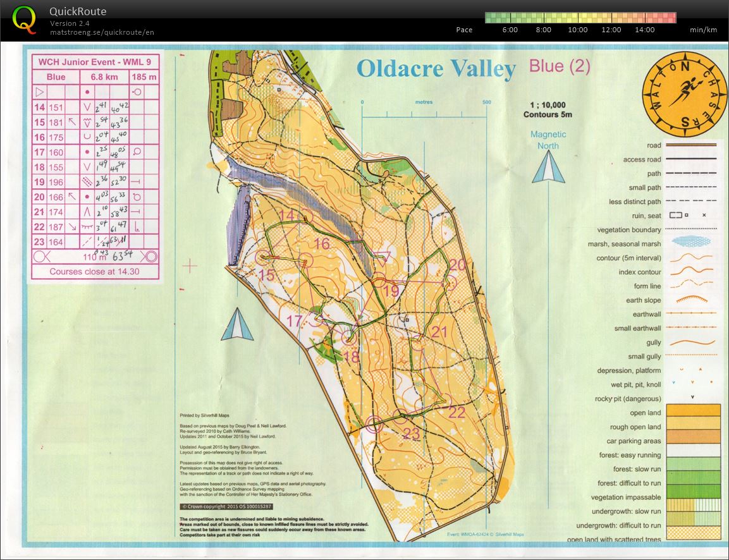Image resolution: width=729 pixels, height=560 pixels.
Task: Click the forest: slow run legend swatch
Action: pos(693,464)
